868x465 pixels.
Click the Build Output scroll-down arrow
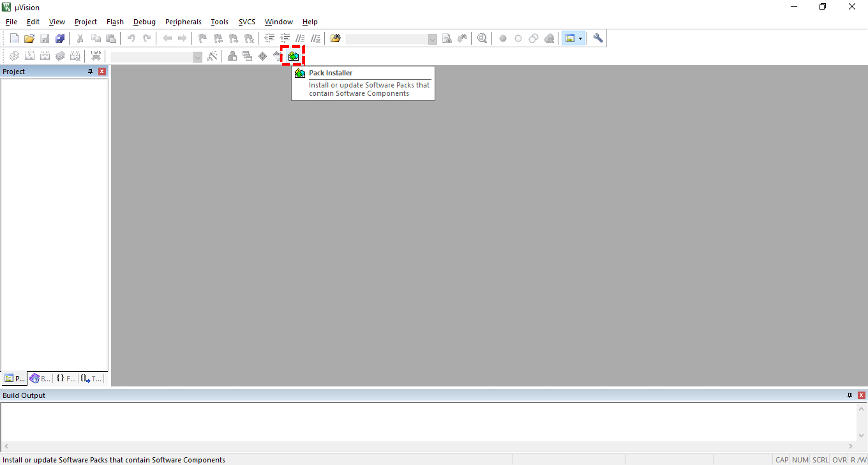pyautogui.click(x=861, y=435)
